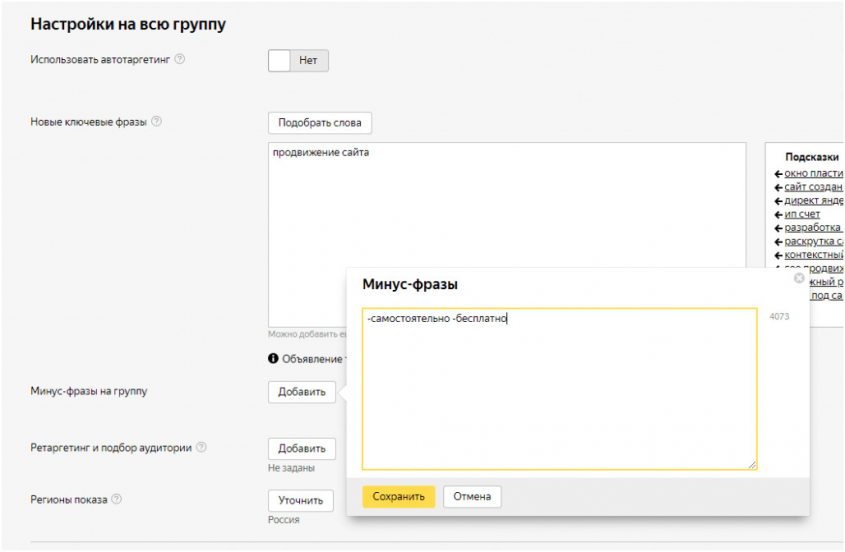Close the Минус-фразы popup with X icon

pyautogui.click(x=799, y=279)
